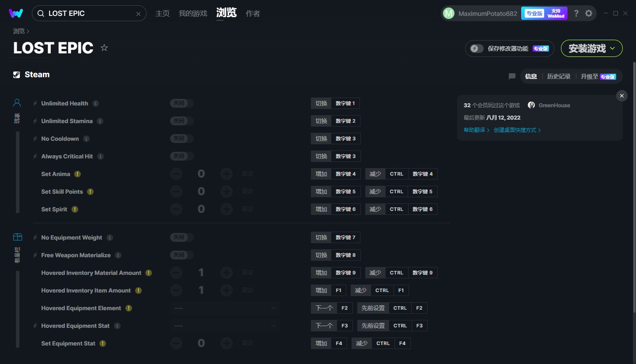Viewport: 636px width, 364px height.
Task: Click 支持 WeMod button
Action: (x=556, y=13)
